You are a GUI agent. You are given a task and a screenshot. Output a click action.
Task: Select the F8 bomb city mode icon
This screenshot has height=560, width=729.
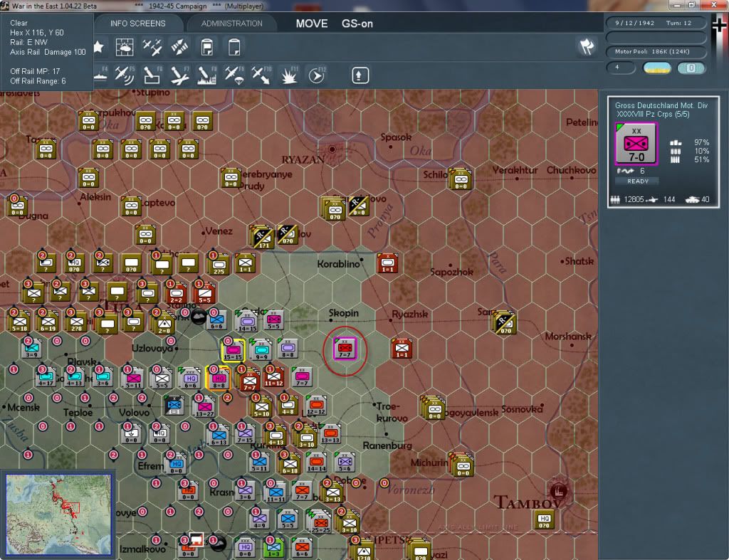pos(207,75)
